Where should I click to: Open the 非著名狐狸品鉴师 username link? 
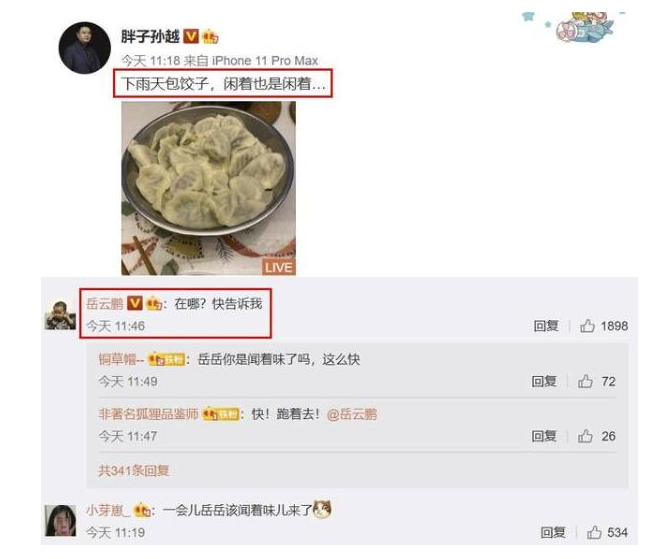148,414
